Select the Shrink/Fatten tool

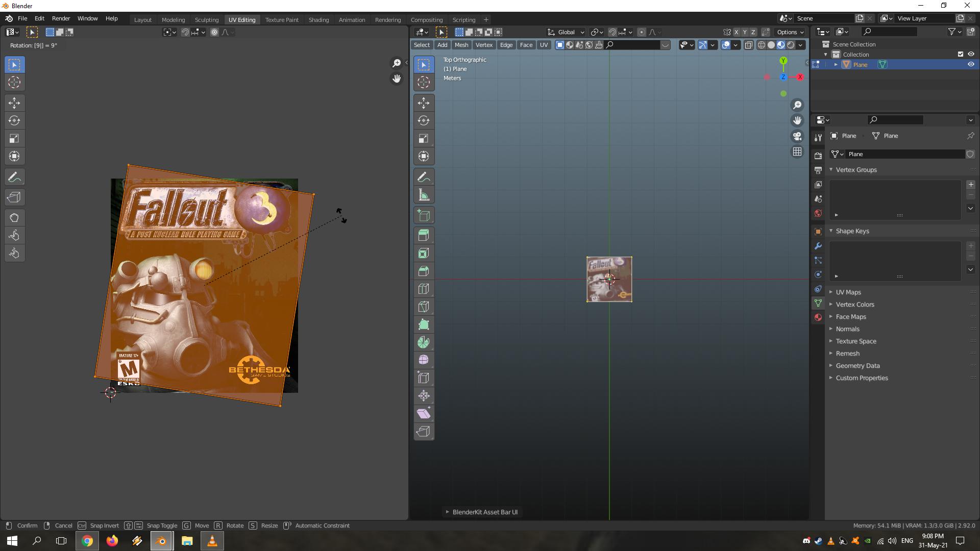pyautogui.click(x=424, y=396)
